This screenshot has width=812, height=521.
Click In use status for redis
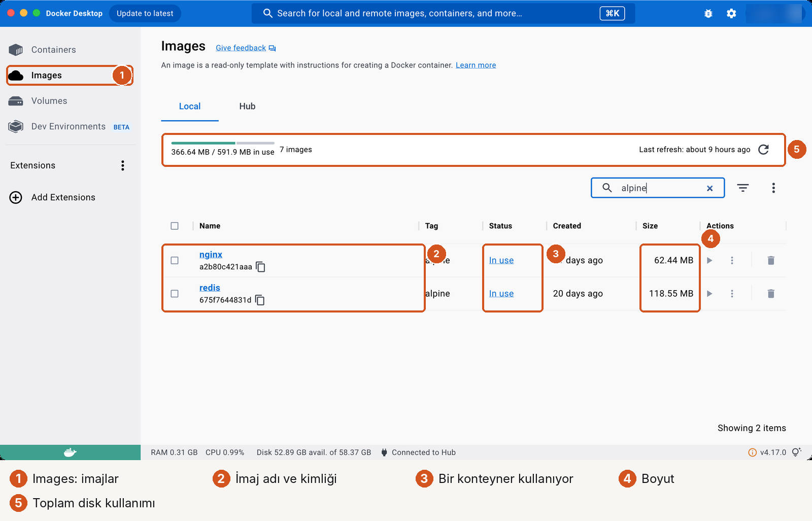[x=501, y=294]
